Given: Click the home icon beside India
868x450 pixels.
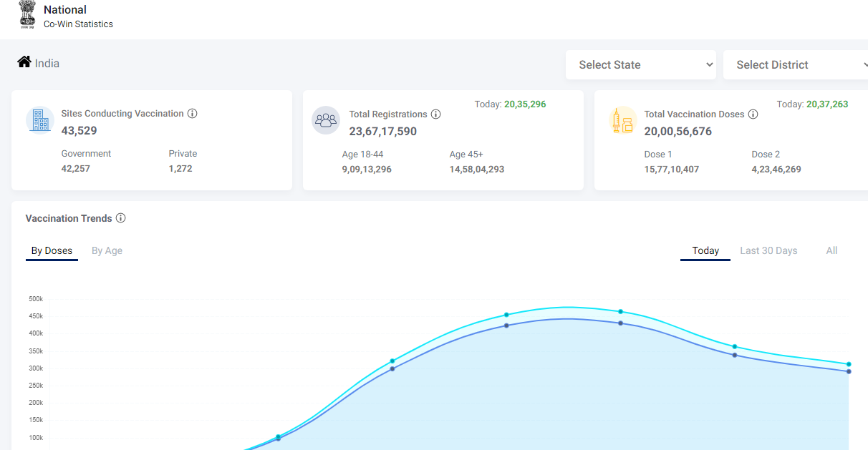Looking at the screenshot, I should click(24, 62).
